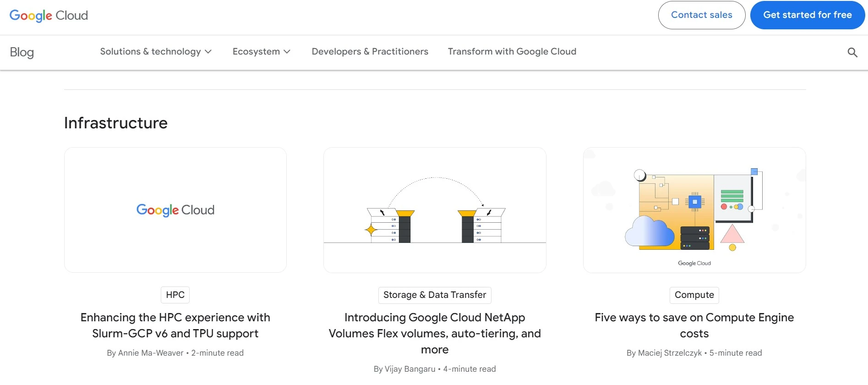Viewport: 868px width, 385px height.
Task: Select the Compute category tag
Action: tap(694, 295)
